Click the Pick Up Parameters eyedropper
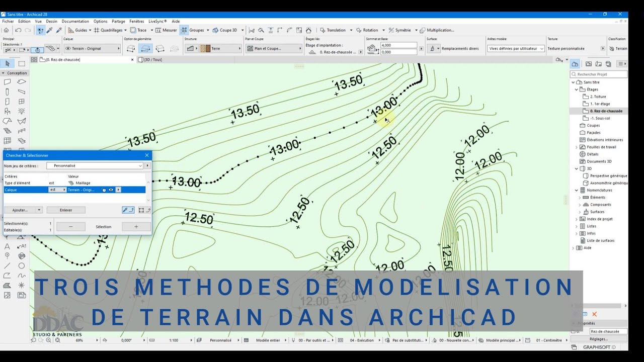This screenshot has width=644, height=362. [49, 30]
